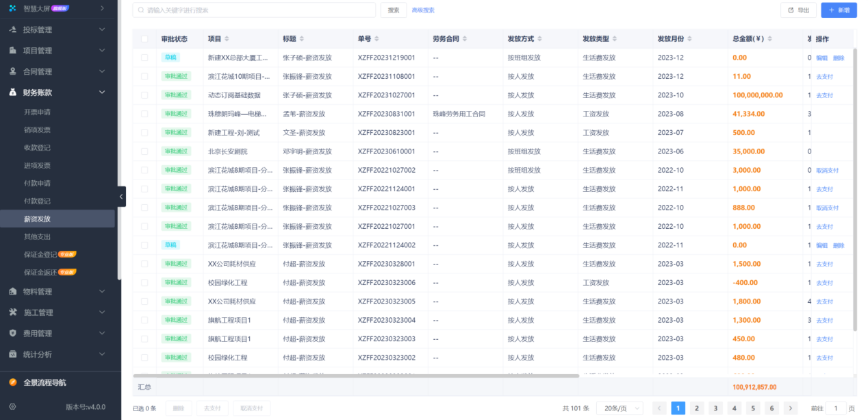
Task: Toggle the select-all header checkbox
Action: click(144, 39)
